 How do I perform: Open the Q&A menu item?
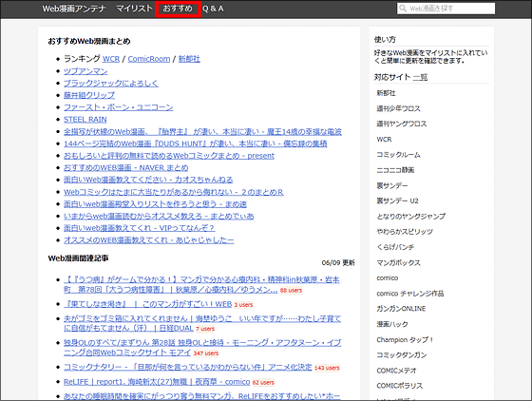213,9
